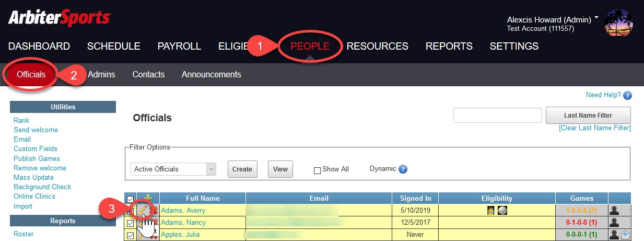644x241 pixels.
Task: Open the Custom Fields utility link
Action: [x=36, y=148]
